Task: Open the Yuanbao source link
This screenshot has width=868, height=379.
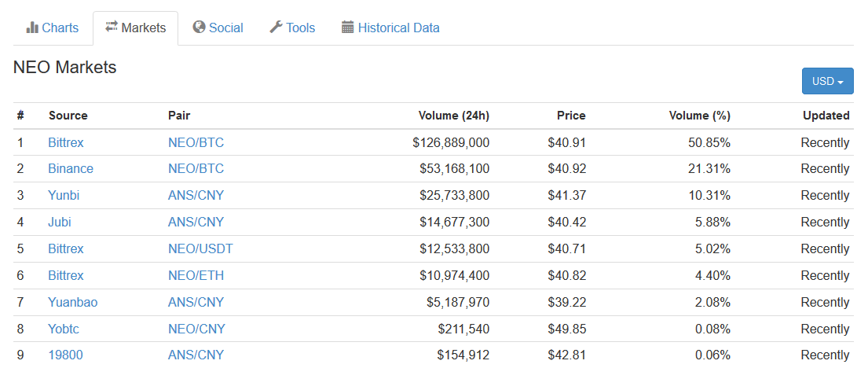Action: [x=73, y=302]
